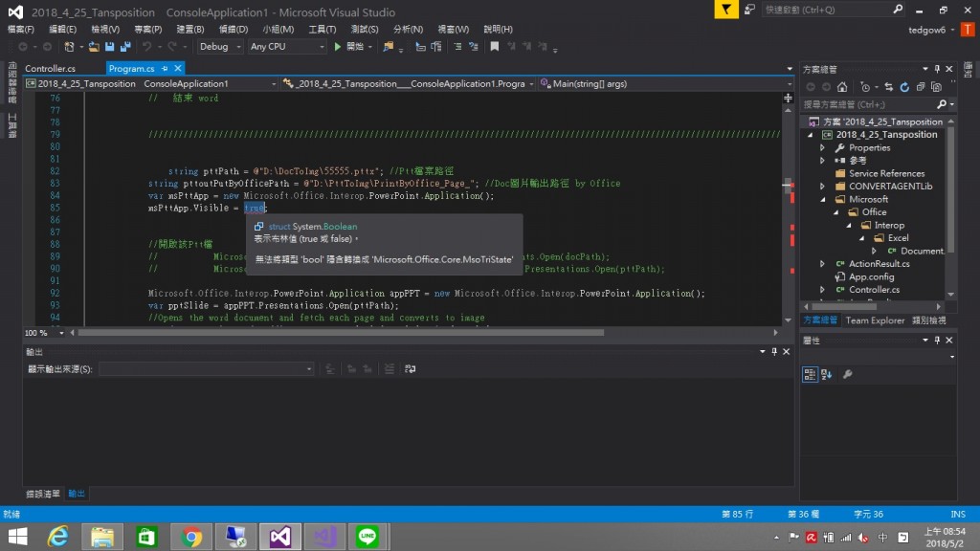Toggle a bookmark using the bookmark icon
Viewport: 980px width, 551px height.
click(495, 46)
